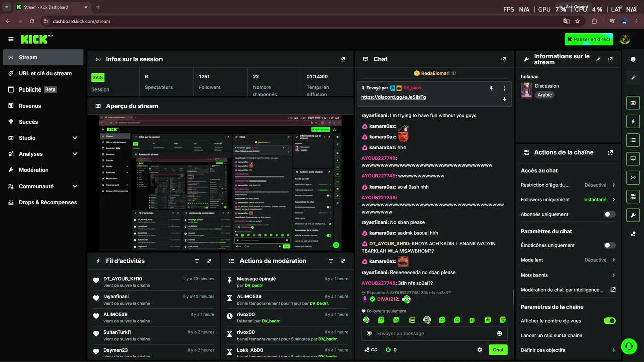Open Drops & Récompenses page

coord(43,202)
